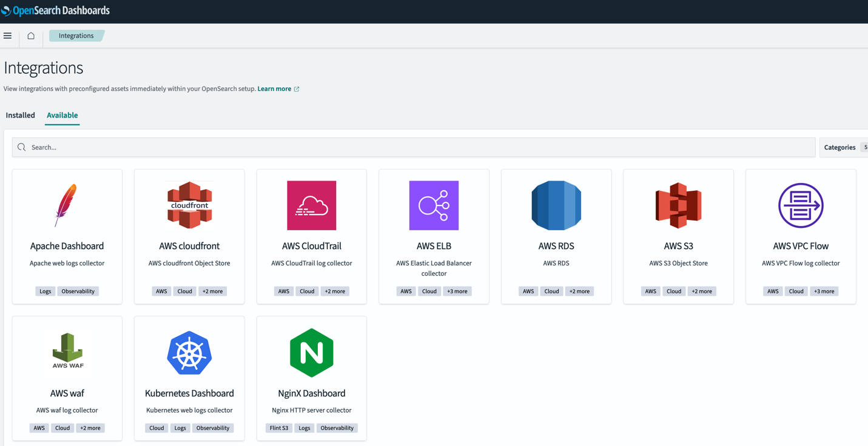Image resolution: width=868 pixels, height=446 pixels.
Task: Select the AWS cloudfront logo
Action: pos(189,205)
